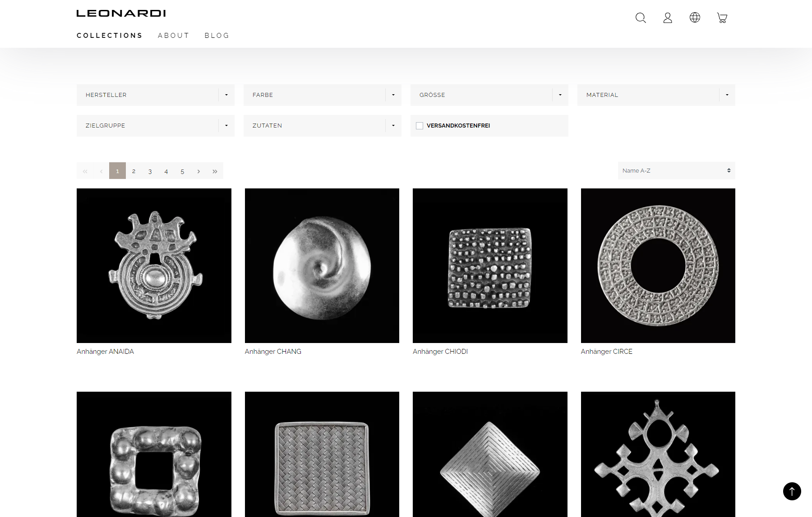
Task: Open the Anhänger ANAIDA product link
Action: click(105, 352)
